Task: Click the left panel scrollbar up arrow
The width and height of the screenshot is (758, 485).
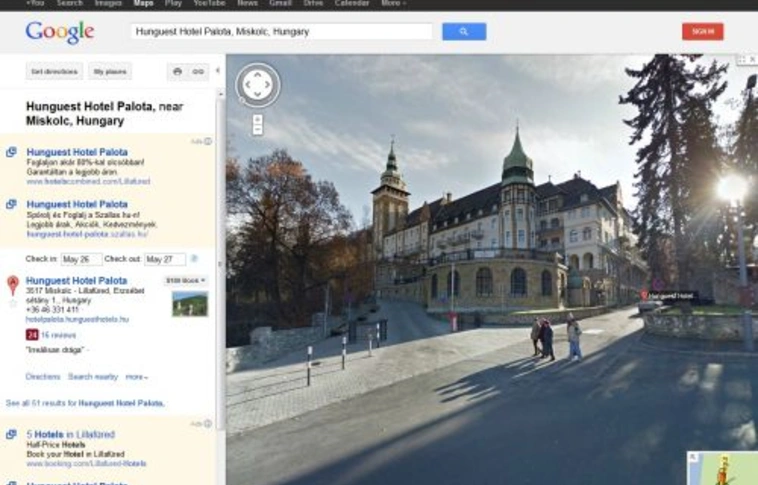Action: coord(221,93)
